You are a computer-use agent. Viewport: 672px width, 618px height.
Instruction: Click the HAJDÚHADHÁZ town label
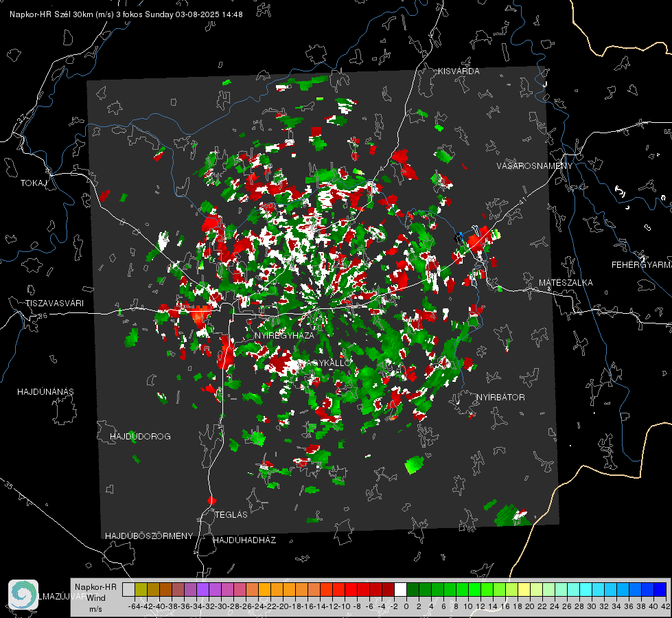244,540
